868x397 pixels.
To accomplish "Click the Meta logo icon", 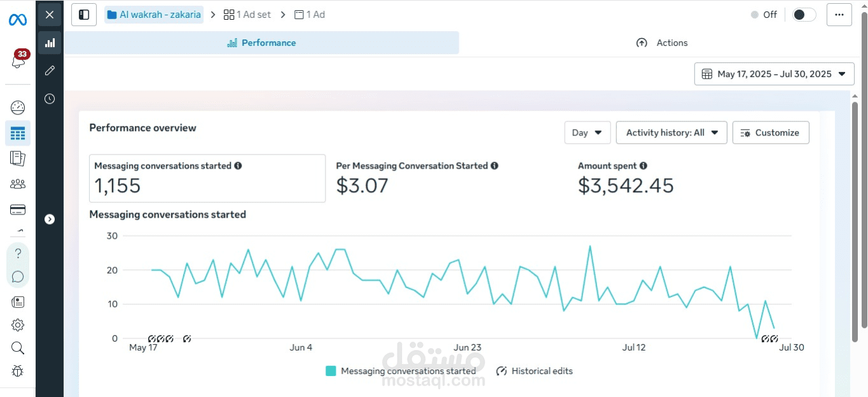I will pyautogui.click(x=18, y=20).
